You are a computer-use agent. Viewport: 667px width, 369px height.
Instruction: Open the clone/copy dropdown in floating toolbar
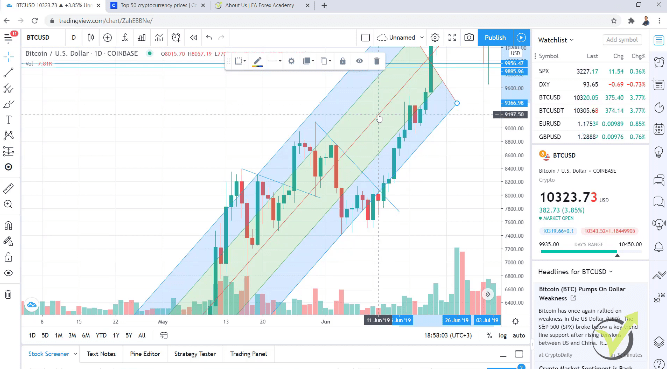[x=326, y=61]
